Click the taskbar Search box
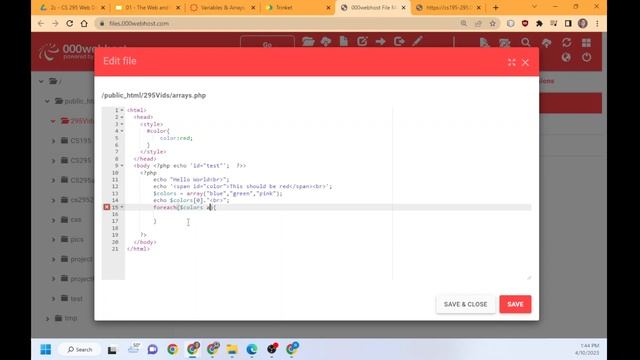 point(80,349)
